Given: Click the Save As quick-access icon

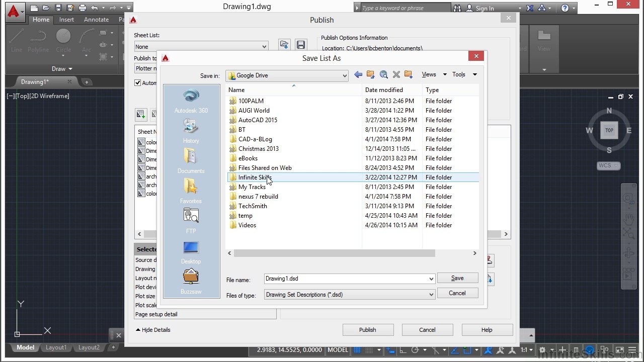Looking at the screenshot, I should coord(70,8).
